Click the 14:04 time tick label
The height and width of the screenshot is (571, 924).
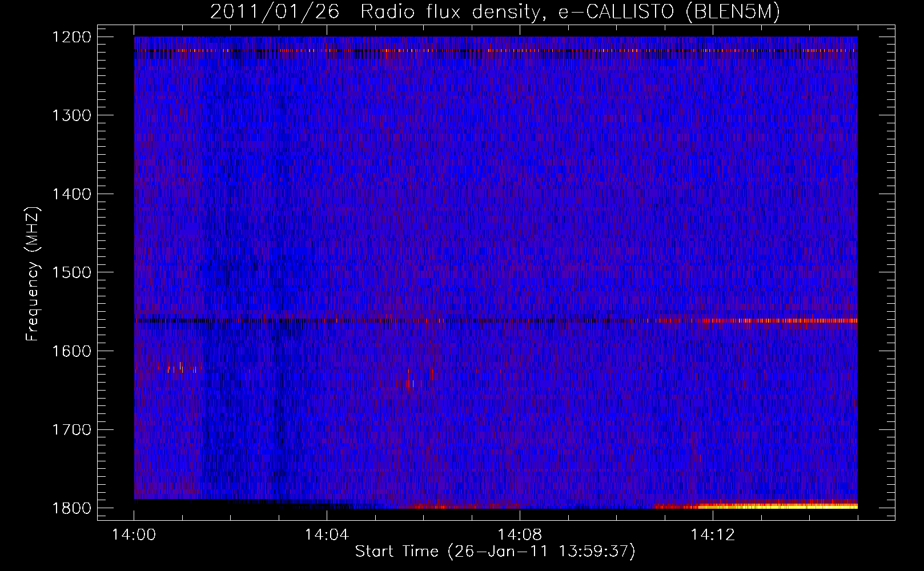(327, 535)
